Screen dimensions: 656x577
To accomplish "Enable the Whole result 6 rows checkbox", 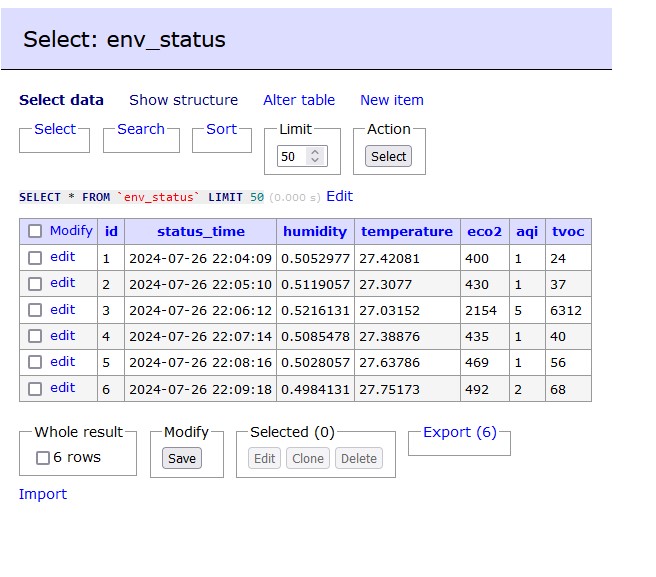I will 43,458.
